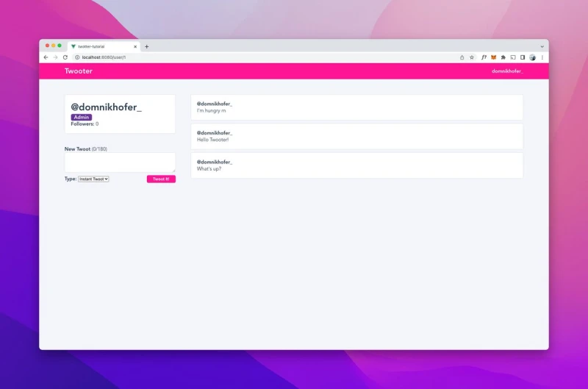Select the "Hello Twooter!" twoot card
Image resolution: width=588 pixels, height=389 pixels.
[356, 136]
